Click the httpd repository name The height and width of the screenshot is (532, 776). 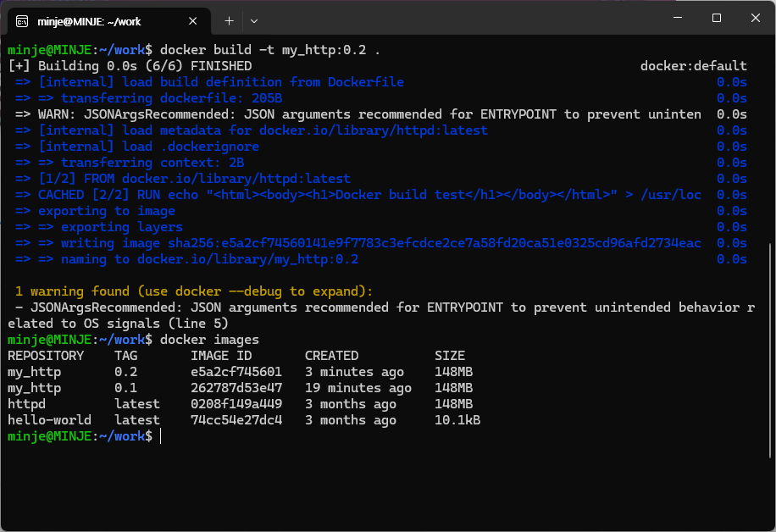[27, 404]
